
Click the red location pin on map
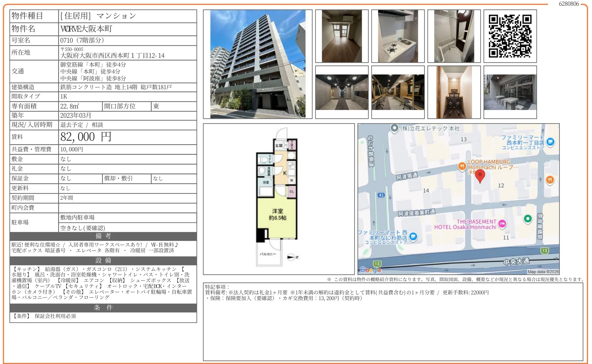tap(480, 175)
